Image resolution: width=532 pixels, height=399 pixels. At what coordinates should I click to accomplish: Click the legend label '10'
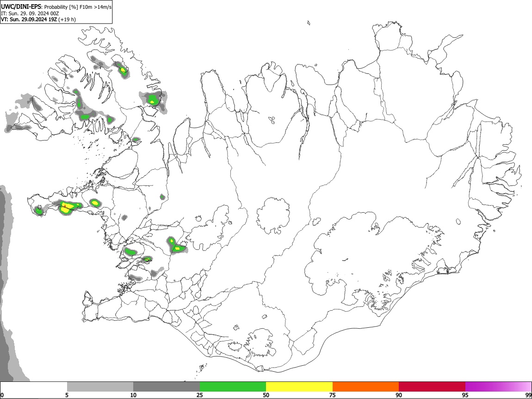(133, 395)
